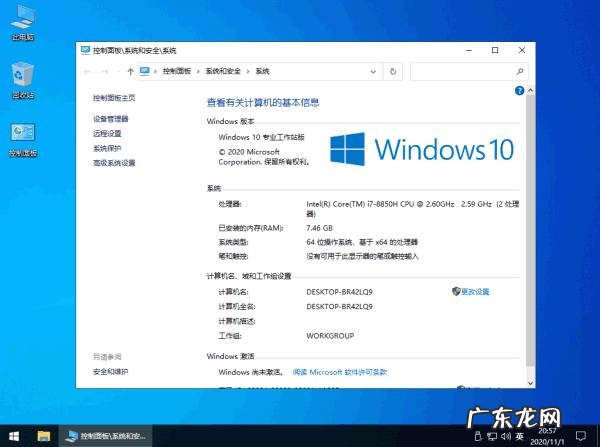This screenshot has width=600, height=447.
Task: Click the computer icon in the address bar
Action: 145,71
